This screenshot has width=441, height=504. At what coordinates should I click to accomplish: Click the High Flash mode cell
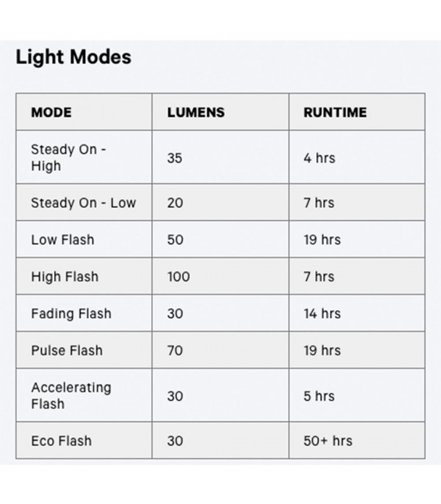pyautogui.click(x=64, y=277)
